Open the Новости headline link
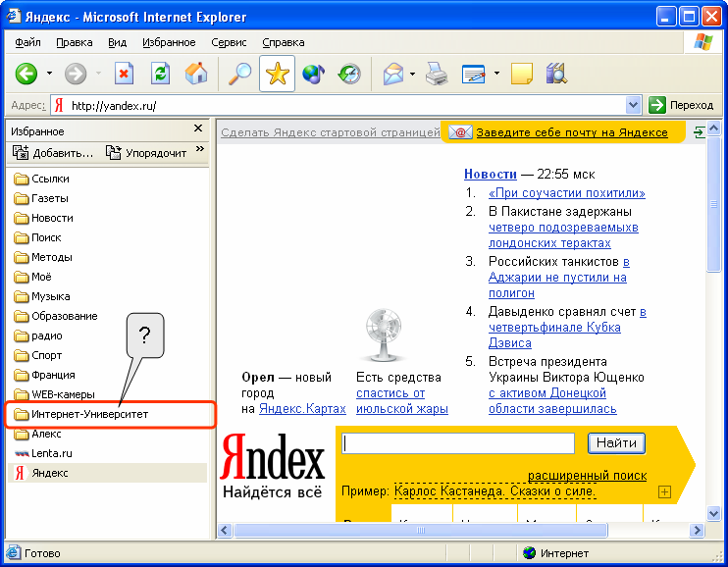This screenshot has height=567, width=728. coord(491,175)
